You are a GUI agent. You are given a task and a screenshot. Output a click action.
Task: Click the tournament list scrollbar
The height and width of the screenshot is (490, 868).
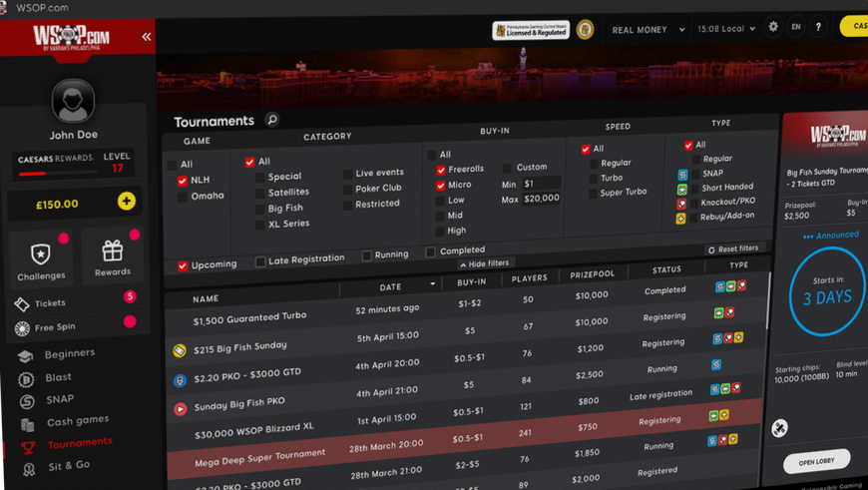768,302
